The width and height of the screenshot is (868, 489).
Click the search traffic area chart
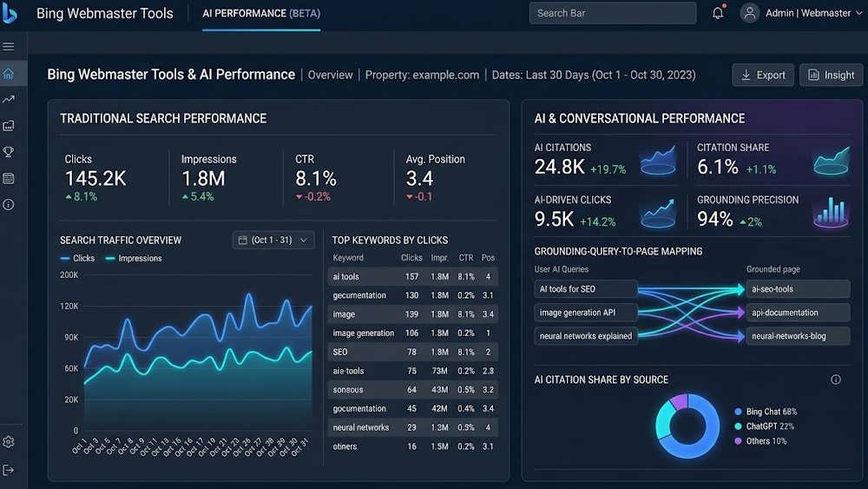[198, 360]
